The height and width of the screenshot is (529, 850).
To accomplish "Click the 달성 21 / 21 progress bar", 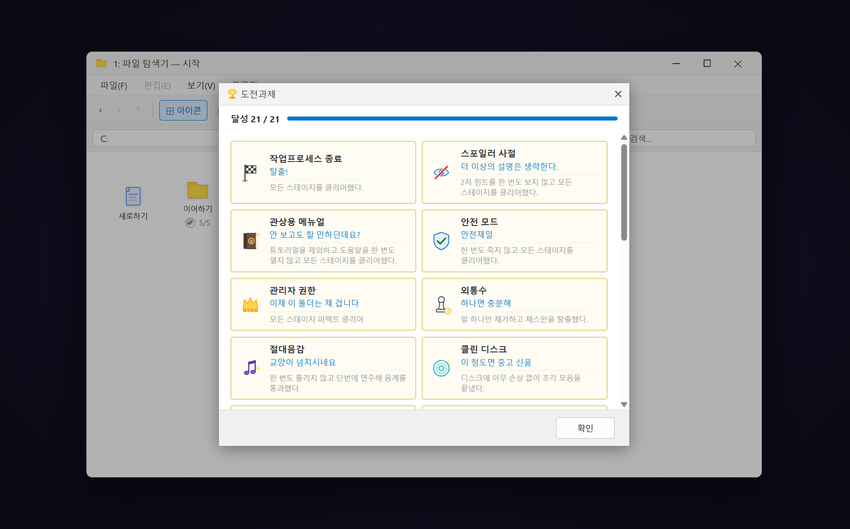I will (x=452, y=118).
